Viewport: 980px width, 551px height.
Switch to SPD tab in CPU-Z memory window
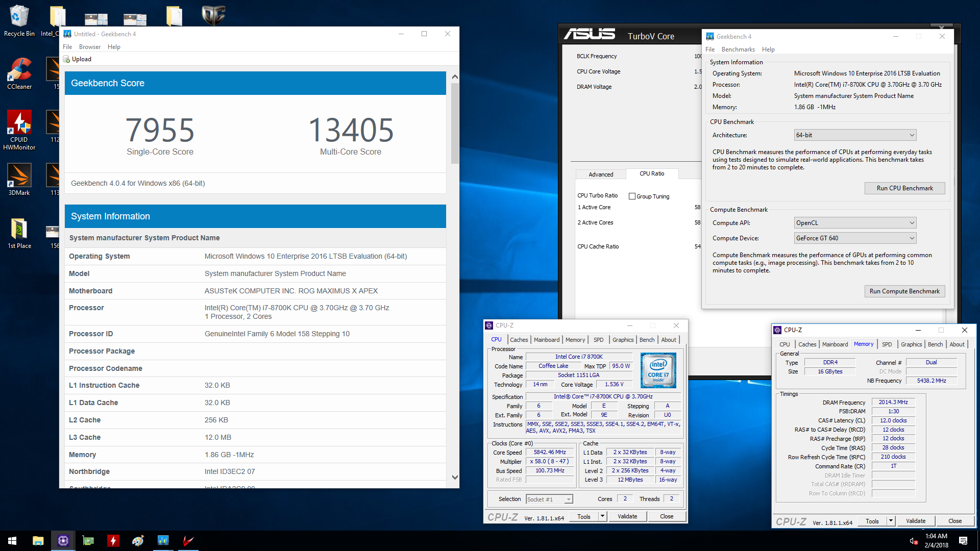click(887, 344)
